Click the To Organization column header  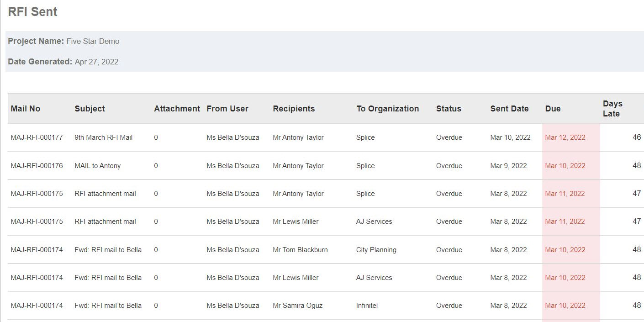tap(388, 109)
